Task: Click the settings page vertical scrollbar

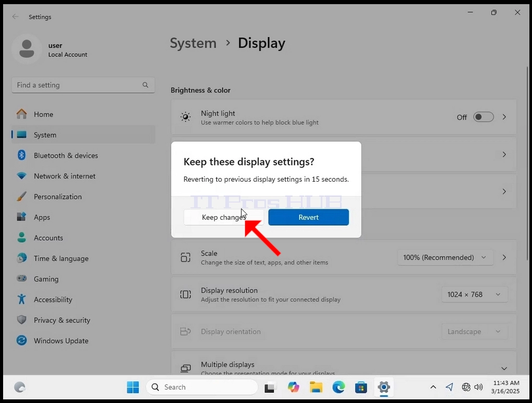Action: pos(527,163)
